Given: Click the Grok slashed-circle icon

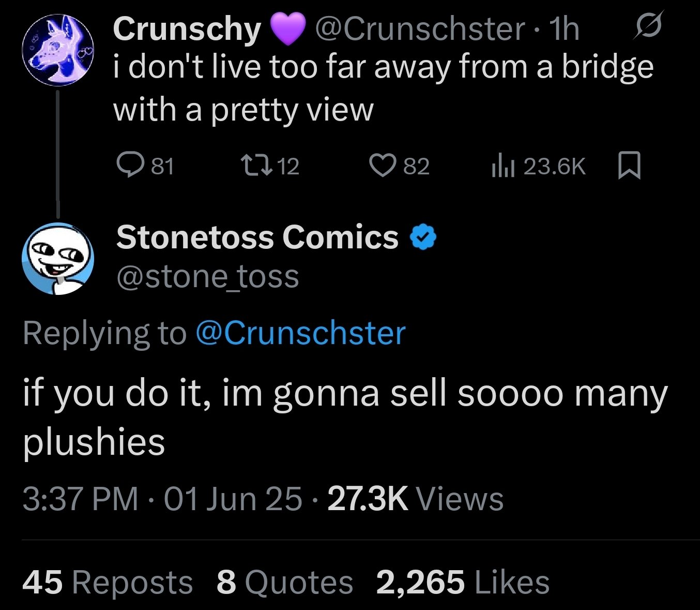Looking at the screenshot, I should pyautogui.click(x=648, y=28).
